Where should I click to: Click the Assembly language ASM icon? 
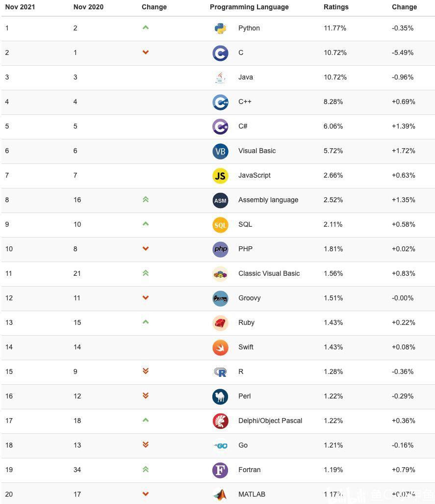click(220, 200)
